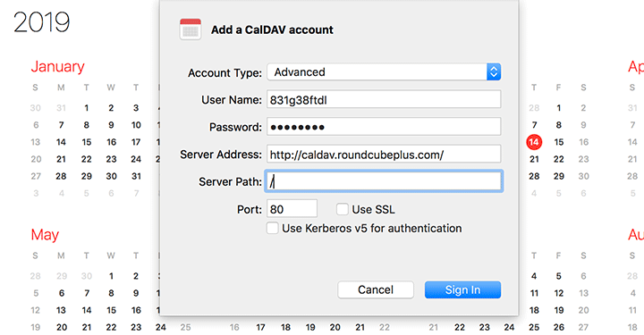Image resolution: width=644 pixels, height=335 pixels.
Task: Click January 31 in the calendar
Action: (136, 176)
